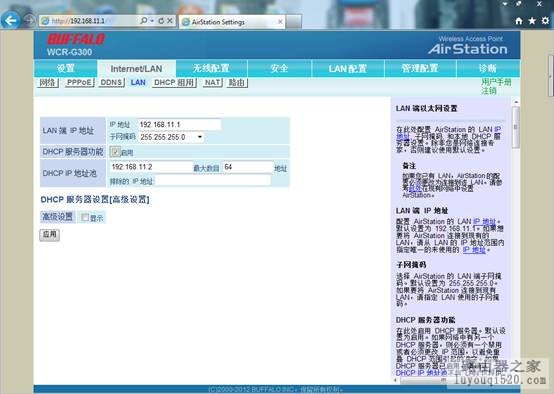Screen dimensions: 554x394
Task: Click the 此处 link in 备注 note
Action: 415,189
